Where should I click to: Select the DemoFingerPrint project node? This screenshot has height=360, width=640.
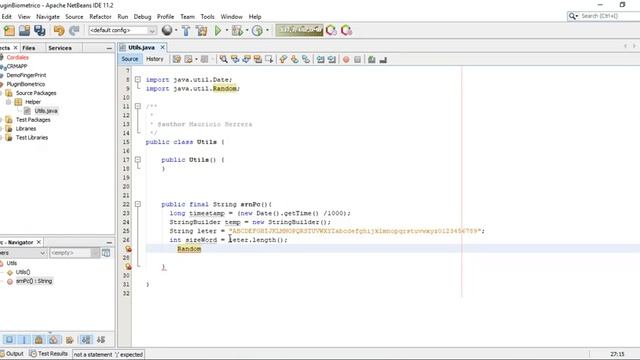click(x=26, y=76)
